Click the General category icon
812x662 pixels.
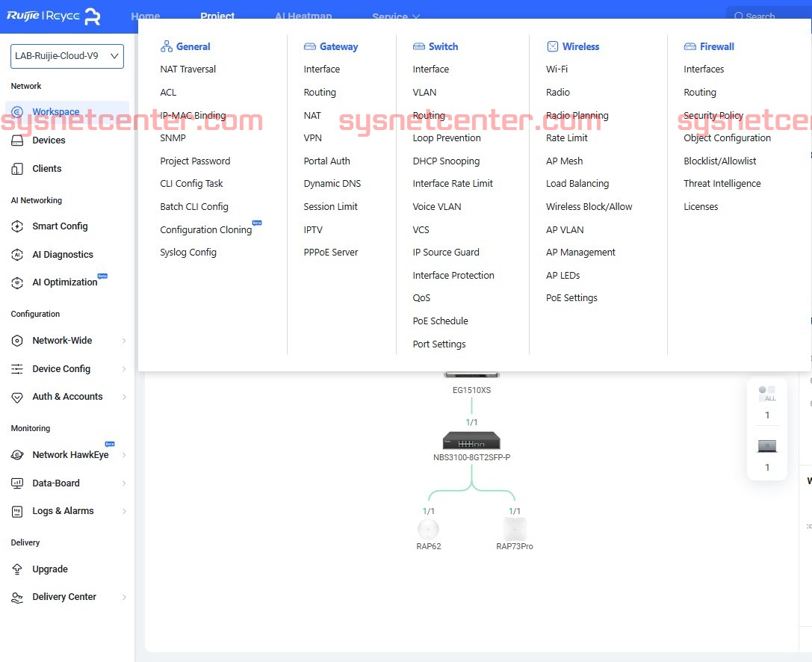click(x=167, y=46)
